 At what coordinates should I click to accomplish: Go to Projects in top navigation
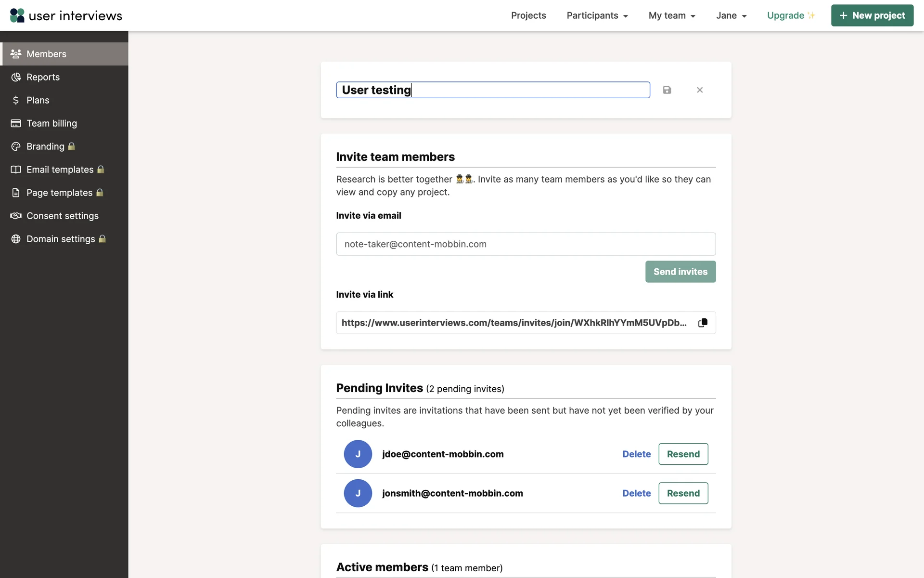[528, 15]
